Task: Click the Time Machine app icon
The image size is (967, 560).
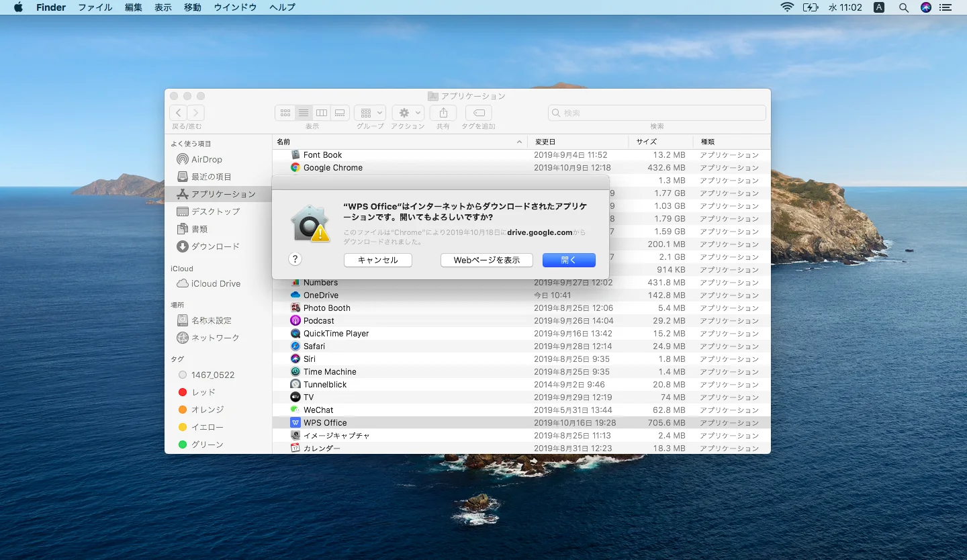Action: (295, 372)
